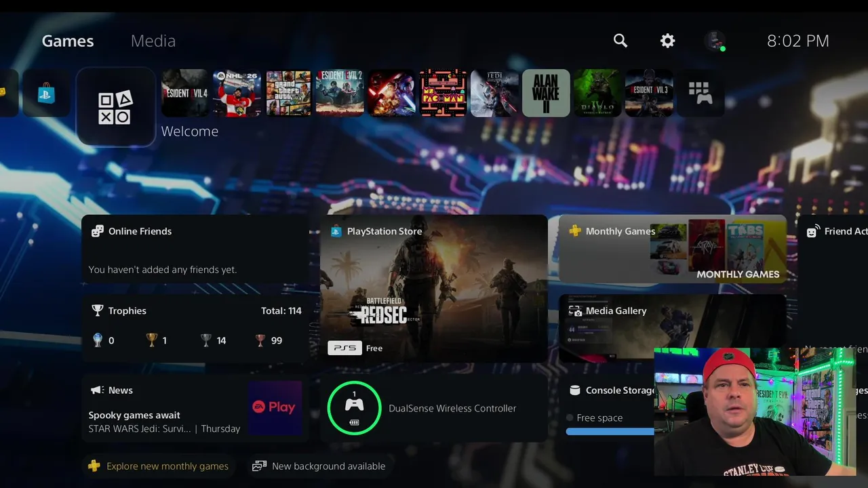Click the Online Friends faces icon
This screenshot has width=868, height=488.
(x=98, y=231)
